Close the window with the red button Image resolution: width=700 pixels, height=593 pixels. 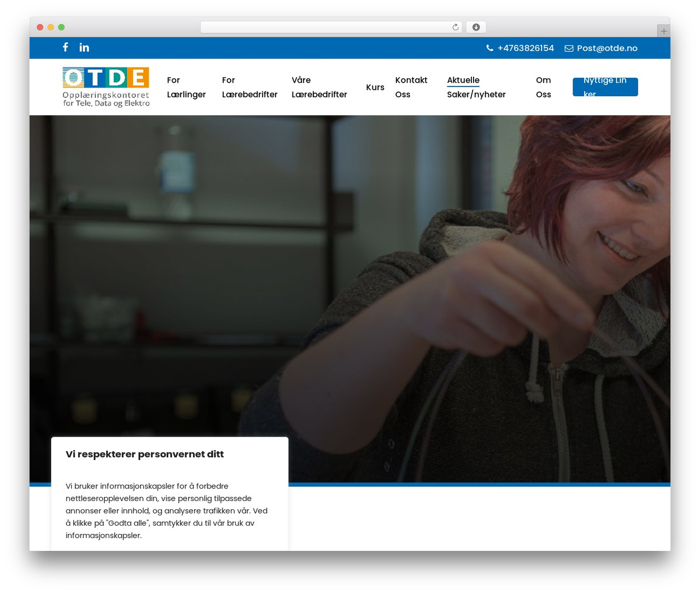click(x=40, y=27)
